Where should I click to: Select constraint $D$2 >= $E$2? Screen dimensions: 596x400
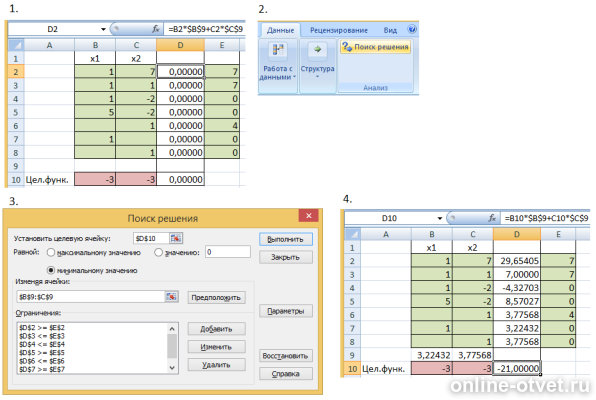click(x=42, y=327)
